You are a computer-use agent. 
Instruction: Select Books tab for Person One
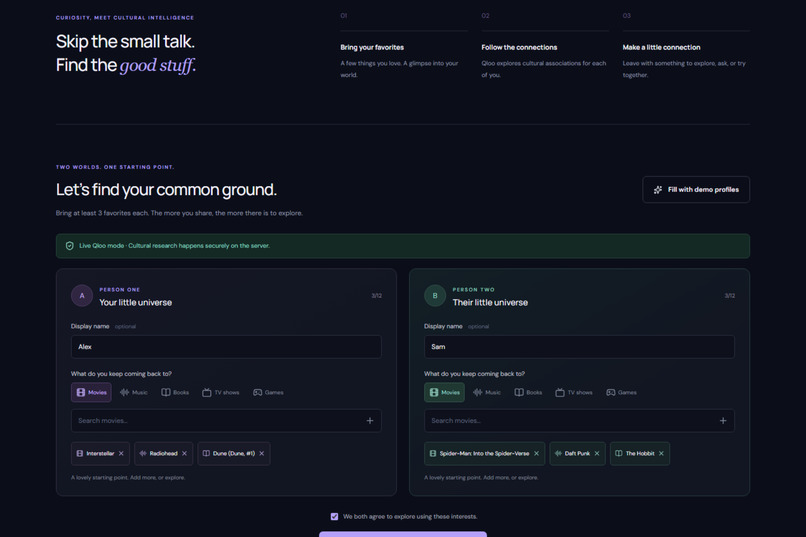175,393
